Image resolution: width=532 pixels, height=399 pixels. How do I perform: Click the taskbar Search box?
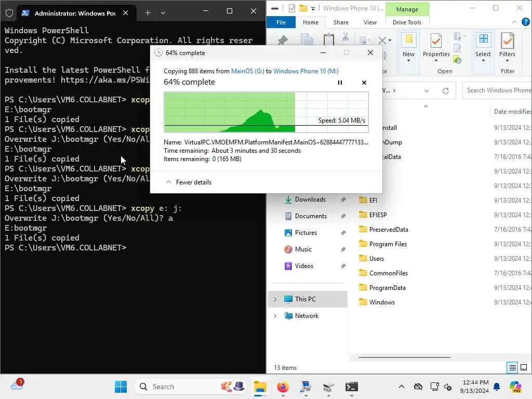[191, 387]
